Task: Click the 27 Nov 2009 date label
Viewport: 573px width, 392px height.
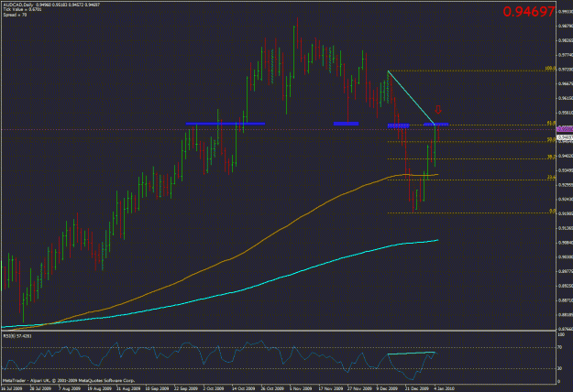Action: [x=358, y=388]
